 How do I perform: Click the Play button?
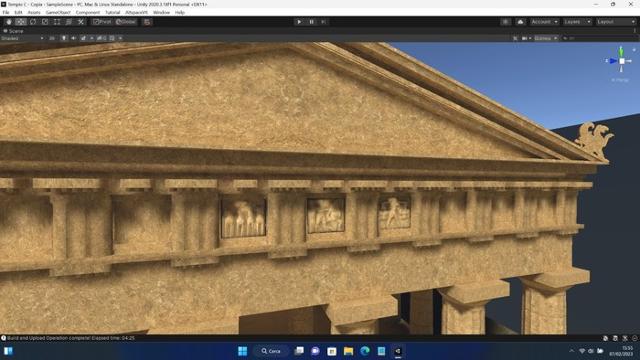coord(299,22)
